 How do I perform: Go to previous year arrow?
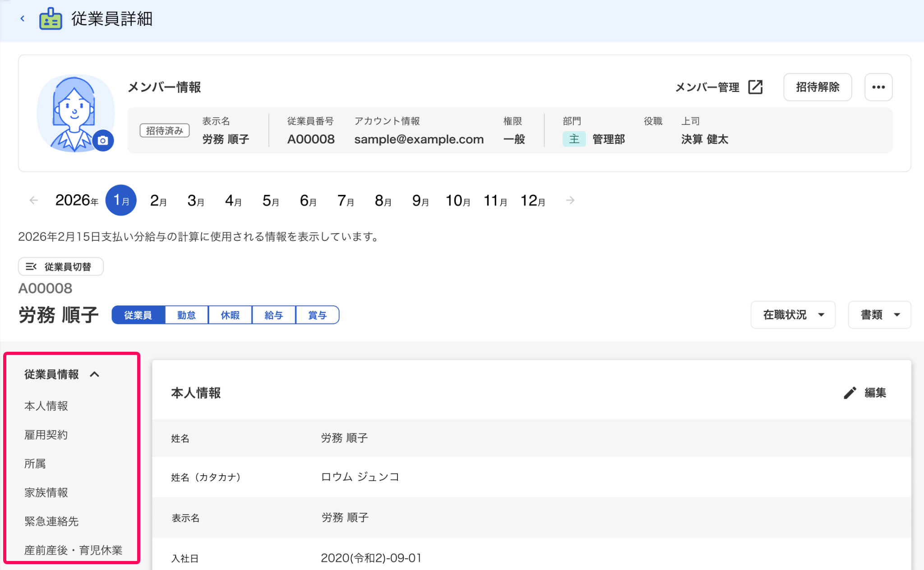coord(33,200)
